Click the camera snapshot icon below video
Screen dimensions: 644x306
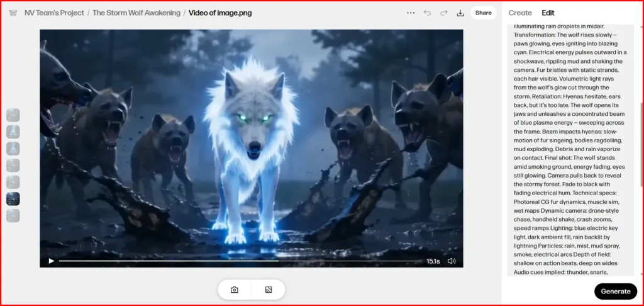click(235, 290)
